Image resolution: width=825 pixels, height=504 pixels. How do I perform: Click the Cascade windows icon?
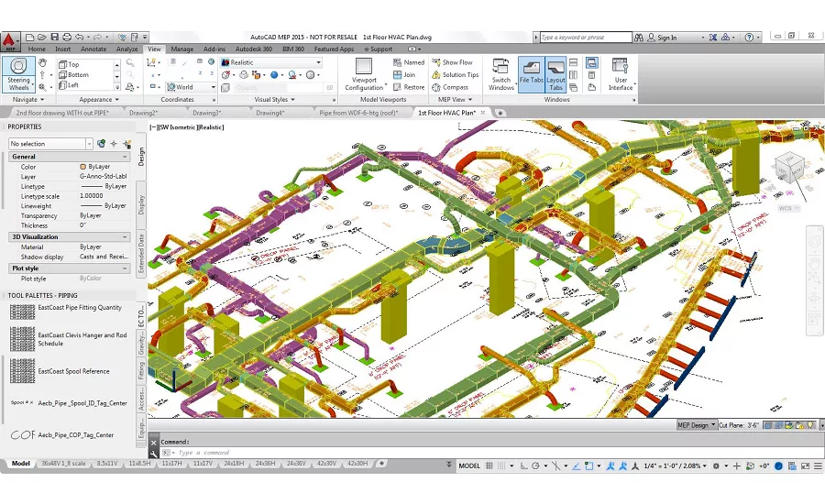tap(574, 88)
